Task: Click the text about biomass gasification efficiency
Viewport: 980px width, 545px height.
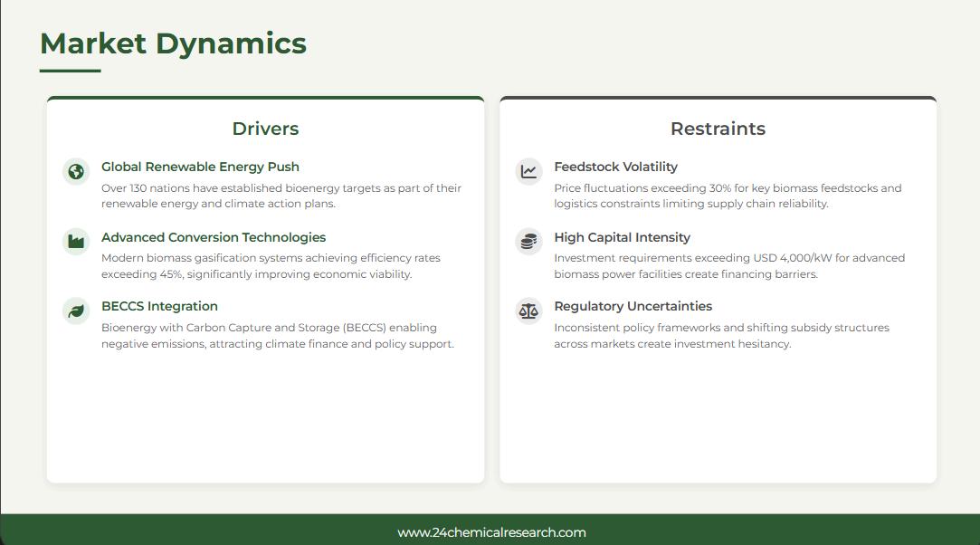Action: [271, 265]
